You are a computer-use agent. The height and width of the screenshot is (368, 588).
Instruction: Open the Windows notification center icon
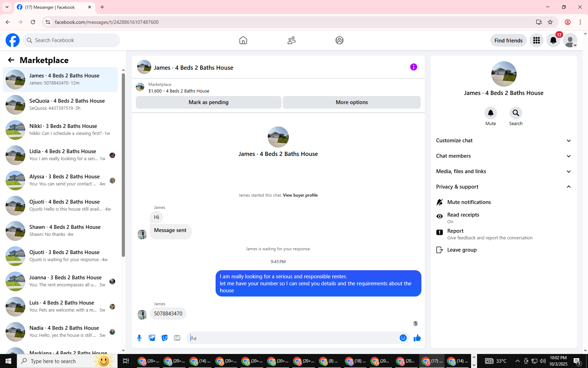click(x=577, y=361)
